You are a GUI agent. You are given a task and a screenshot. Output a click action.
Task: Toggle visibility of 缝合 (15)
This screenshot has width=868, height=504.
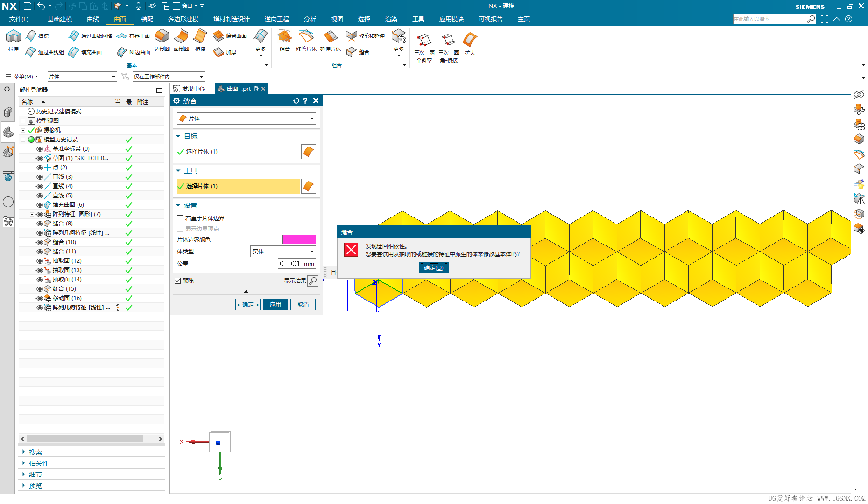tap(40, 289)
